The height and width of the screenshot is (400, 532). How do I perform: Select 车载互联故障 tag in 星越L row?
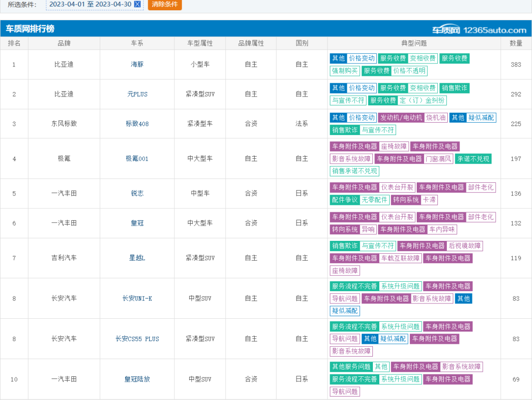point(400,258)
